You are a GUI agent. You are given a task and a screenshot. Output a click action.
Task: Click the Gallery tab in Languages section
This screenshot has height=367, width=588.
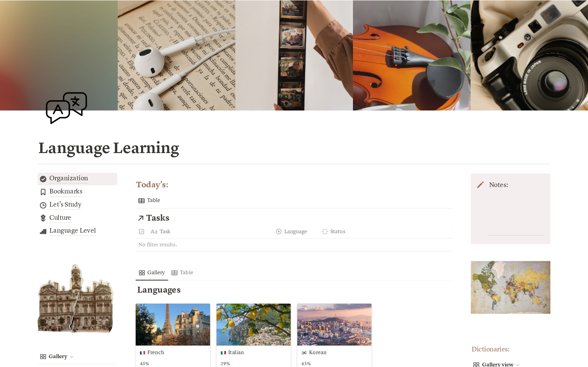pos(152,272)
